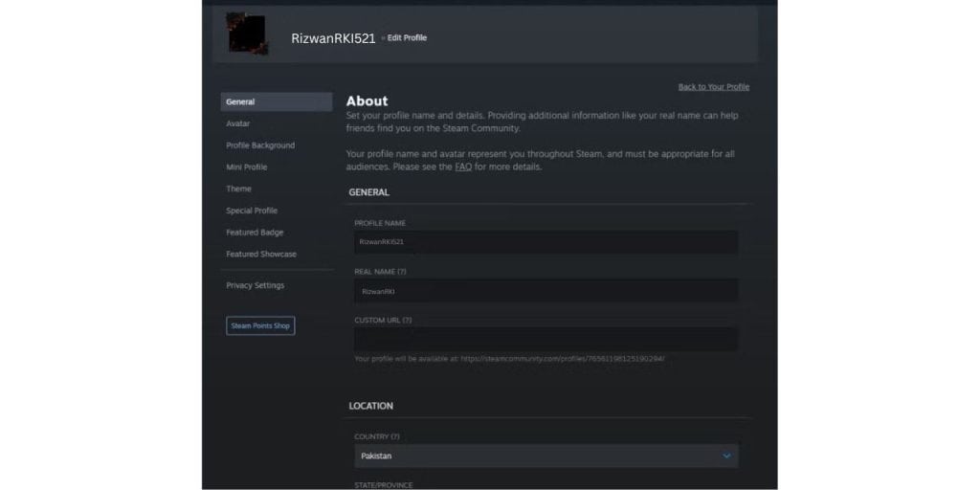Select the Mini Profile section

click(x=246, y=167)
